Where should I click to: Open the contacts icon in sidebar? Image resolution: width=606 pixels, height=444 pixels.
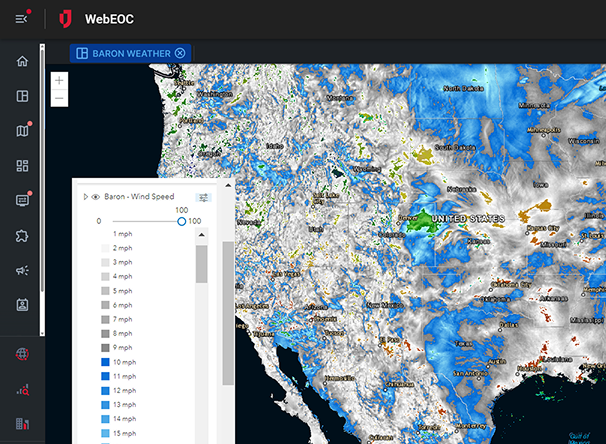(22, 304)
